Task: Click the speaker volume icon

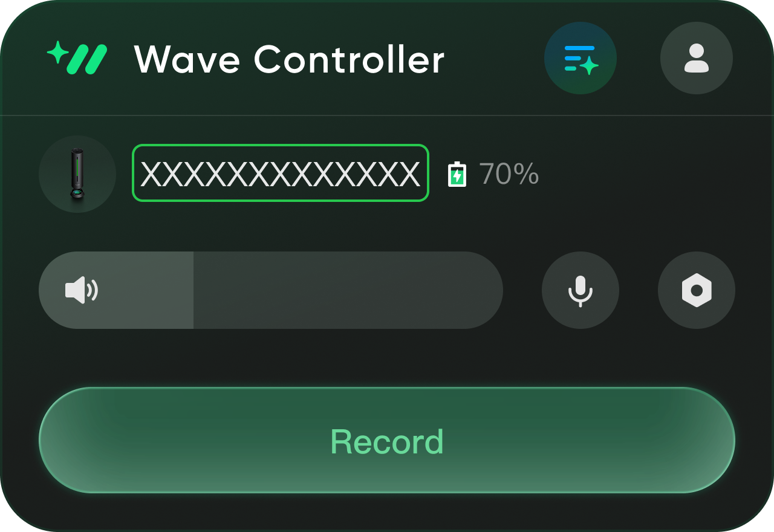Action: click(x=82, y=290)
